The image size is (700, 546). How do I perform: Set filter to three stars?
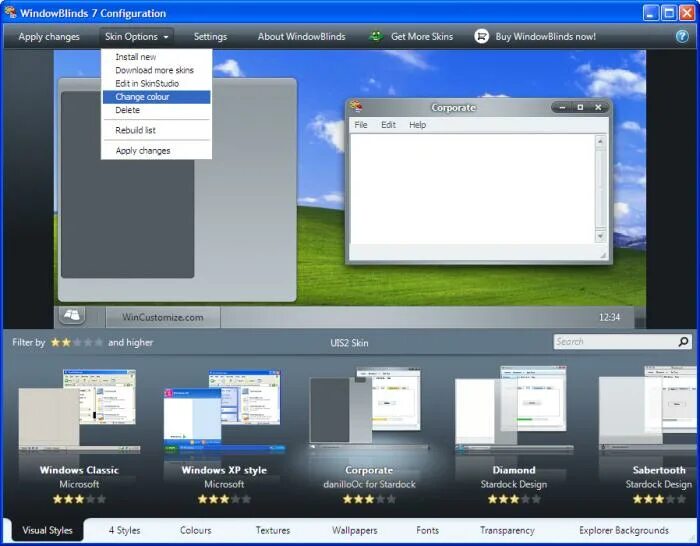click(x=77, y=342)
